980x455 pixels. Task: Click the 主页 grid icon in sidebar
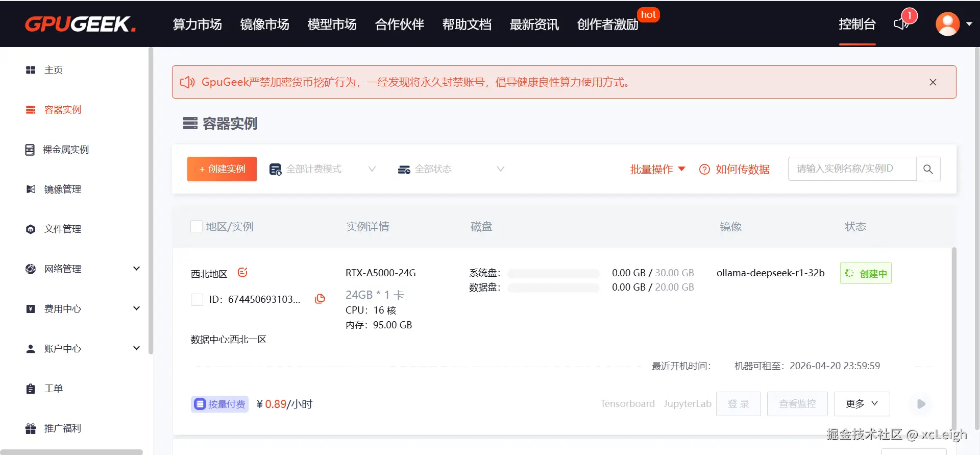[x=31, y=70]
